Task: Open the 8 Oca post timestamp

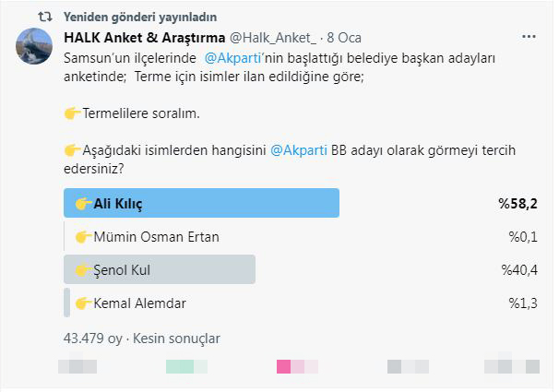Action: [x=344, y=38]
